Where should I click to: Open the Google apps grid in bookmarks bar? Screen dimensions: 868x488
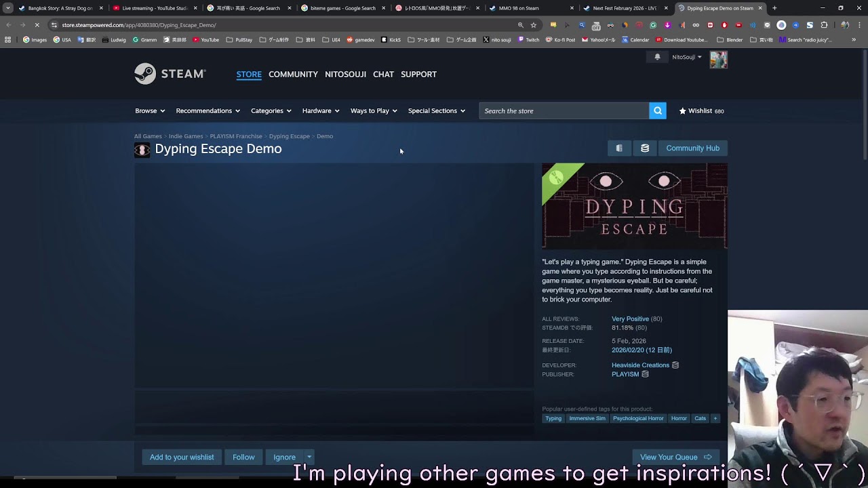[x=7, y=40]
